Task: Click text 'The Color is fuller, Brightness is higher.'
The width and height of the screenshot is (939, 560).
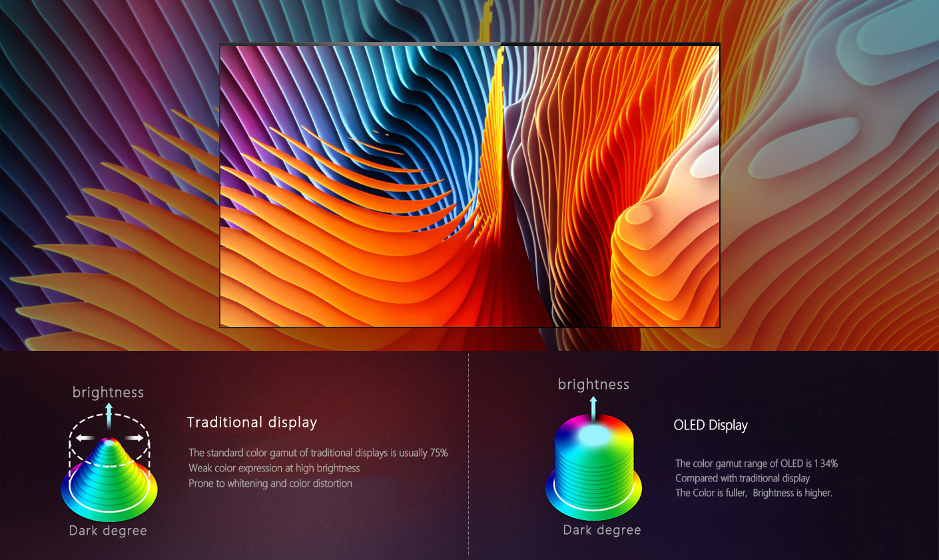Action: (754, 493)
